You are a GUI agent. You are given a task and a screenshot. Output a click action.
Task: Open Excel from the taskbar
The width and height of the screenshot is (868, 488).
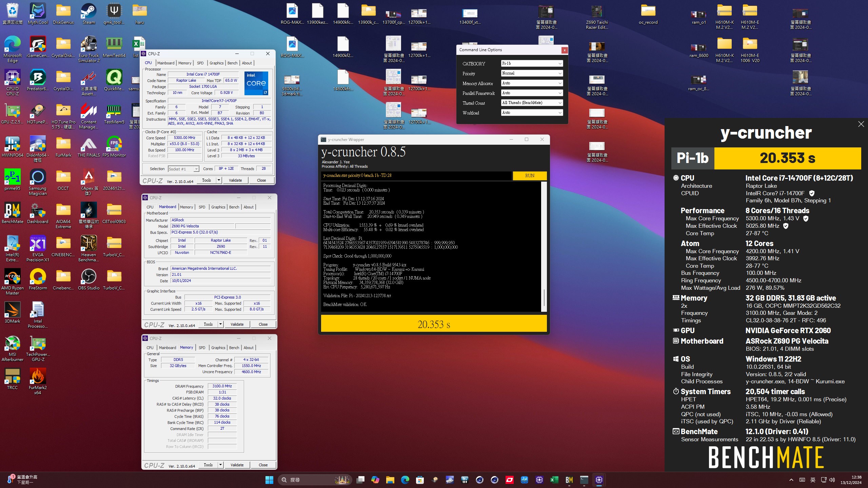tap(554, 480)
